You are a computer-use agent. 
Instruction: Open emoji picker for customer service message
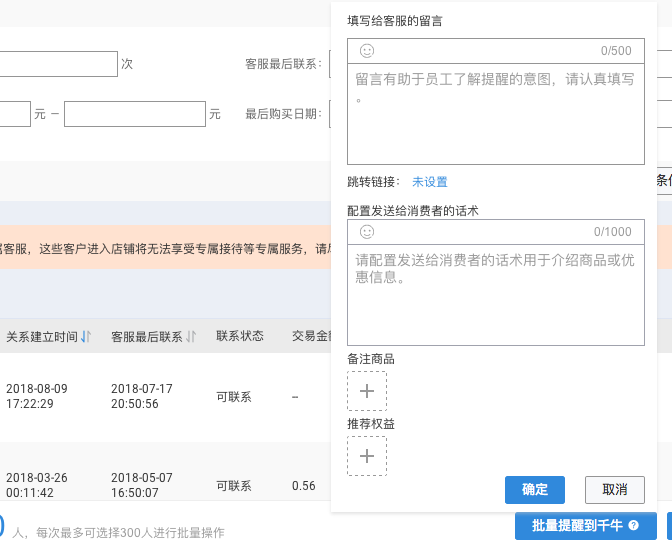tap(367, 51)
